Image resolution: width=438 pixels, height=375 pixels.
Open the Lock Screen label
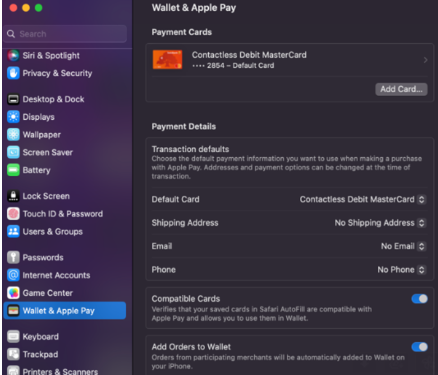46,196
